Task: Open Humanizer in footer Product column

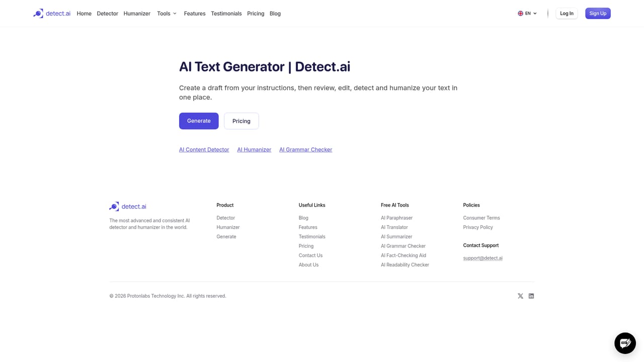Action: 228,227
